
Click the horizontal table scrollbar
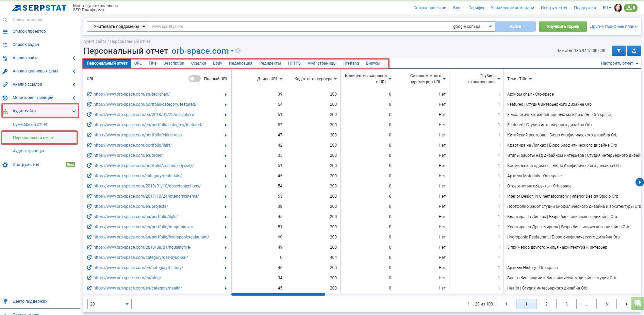pyautogui.click(x=278, y=295)
